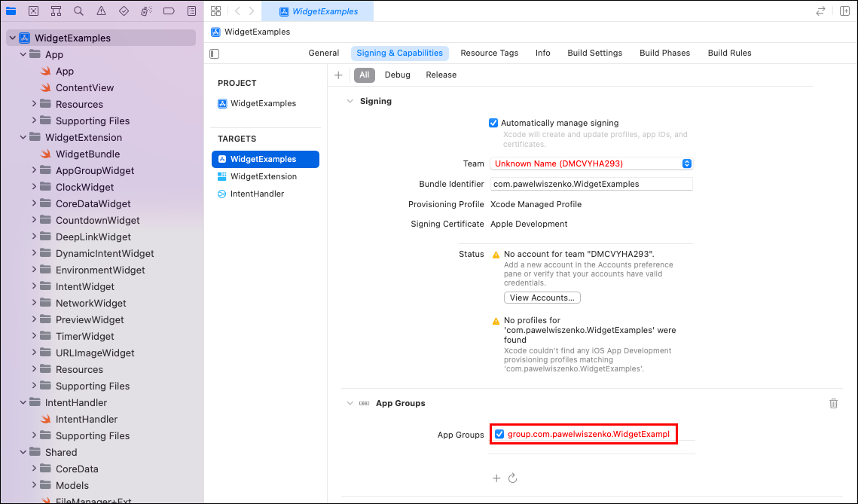Expand the DeepLinkWidget folder

tap(34, 237)
